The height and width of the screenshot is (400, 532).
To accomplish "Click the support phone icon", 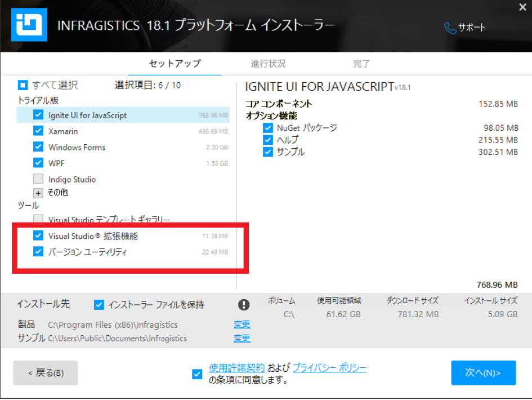I will (450, 28).
